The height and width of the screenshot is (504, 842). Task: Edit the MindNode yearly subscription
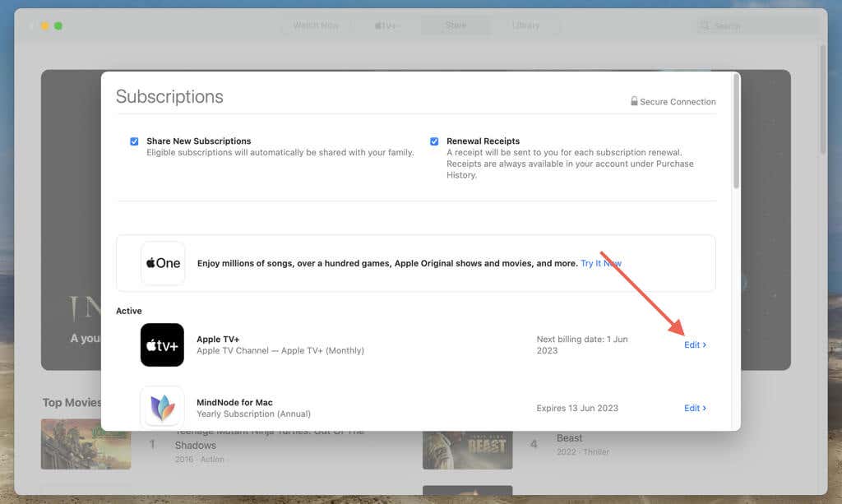click(692, 408)
